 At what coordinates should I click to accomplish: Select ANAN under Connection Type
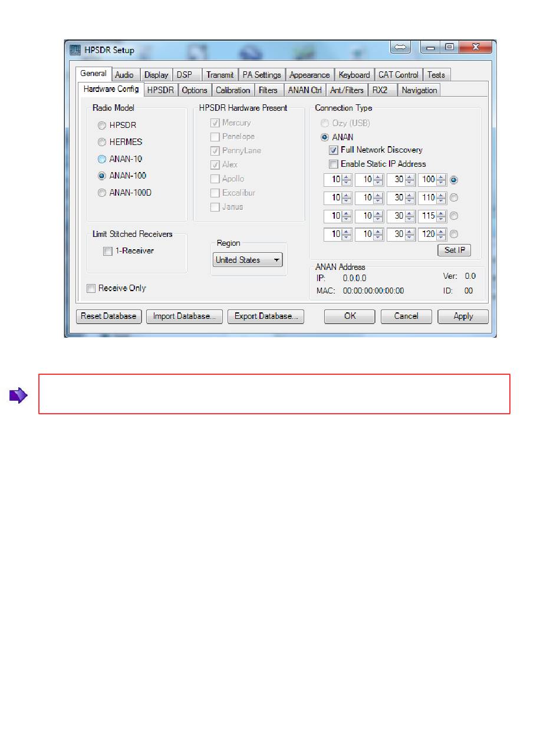point(325,137)
